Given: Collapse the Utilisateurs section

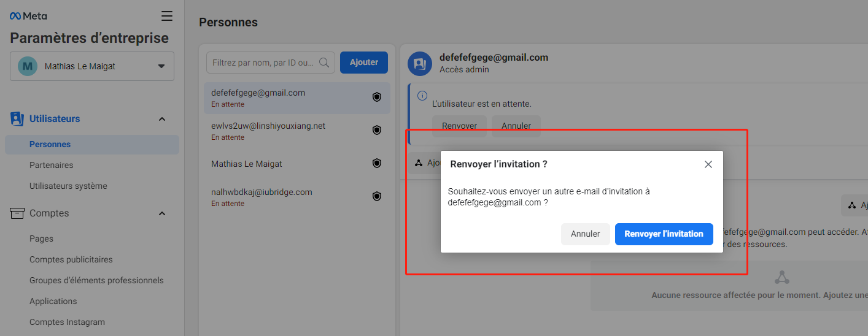Looking at the screenshot, I should pyautogui.click(x=162, y=119).
